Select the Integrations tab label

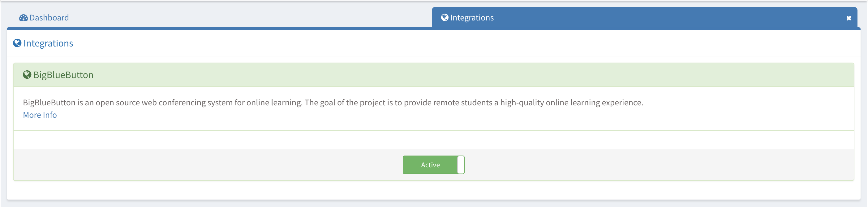pyautogui.click(x=472, y=18)
